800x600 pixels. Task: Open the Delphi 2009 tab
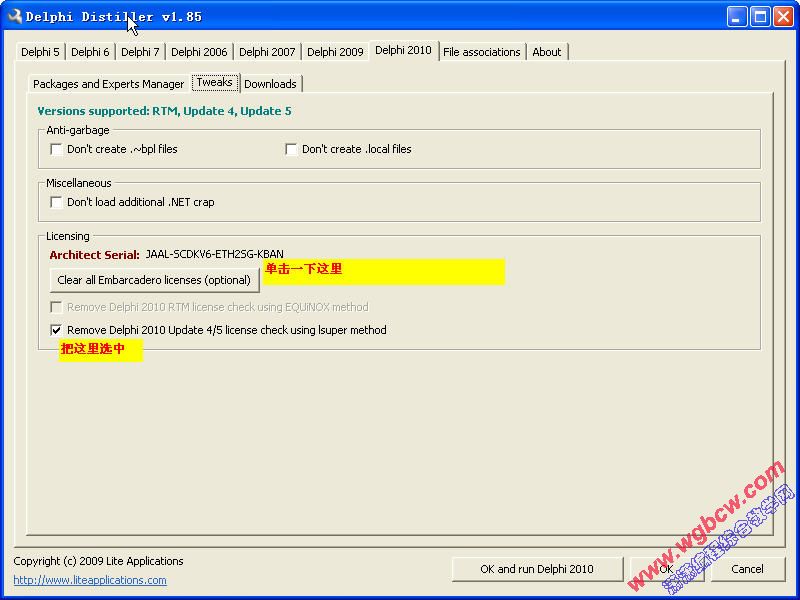tap(335, 52)
